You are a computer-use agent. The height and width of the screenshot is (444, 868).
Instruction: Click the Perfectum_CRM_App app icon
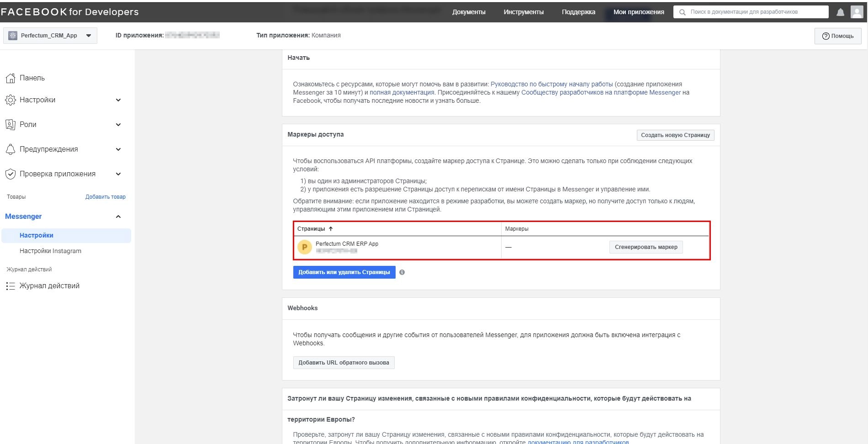(13, 36)
